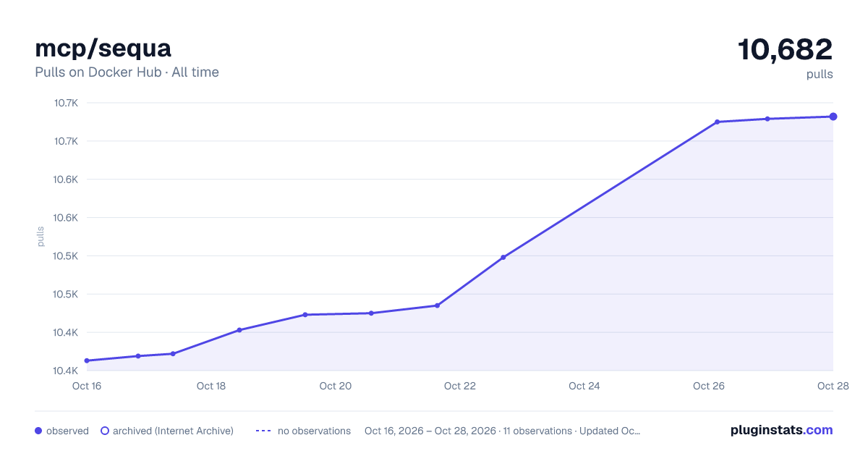Click the Oct 16 x-axis label
Viewport: 868px width, 456px height.
click(87, 386)
